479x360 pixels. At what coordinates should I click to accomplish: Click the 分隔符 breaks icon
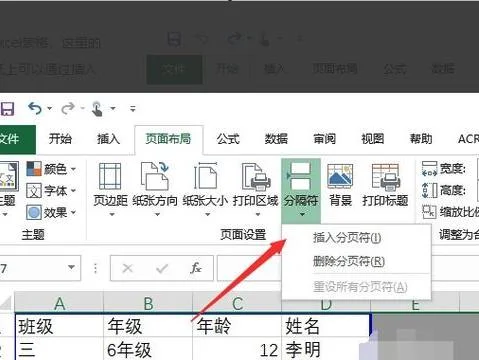pos(301,176)
